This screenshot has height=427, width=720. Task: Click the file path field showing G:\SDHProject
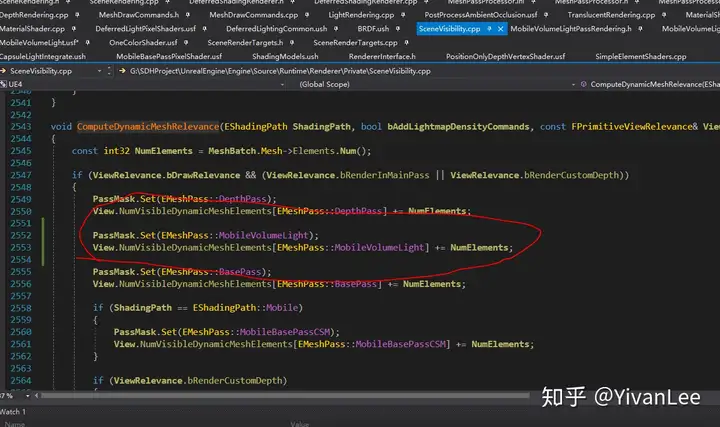(x=280, y=71)
